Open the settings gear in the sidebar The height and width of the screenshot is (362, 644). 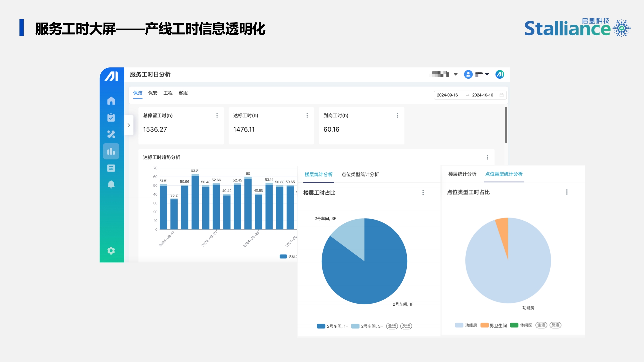(x=111, y=251)
